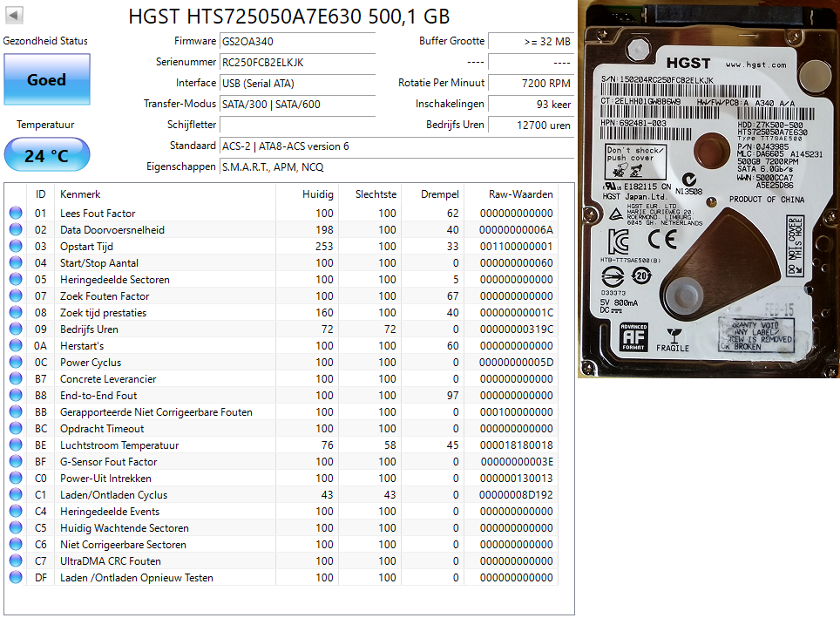The width and height of the screenshot is (840, 618).
Task: Click the status orb for Laden/Ontladen Cyclus
Action: [x=16, y=495]
